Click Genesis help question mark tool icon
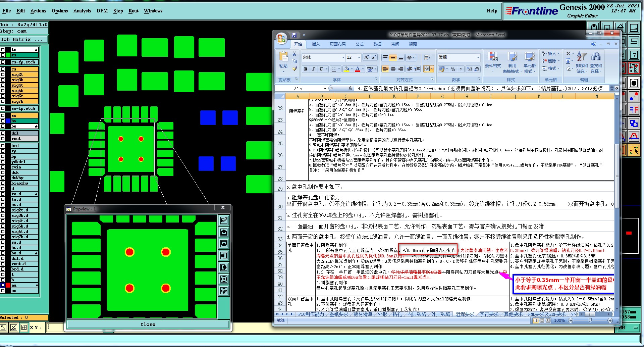The image size is (644, 347). (634, 55)
